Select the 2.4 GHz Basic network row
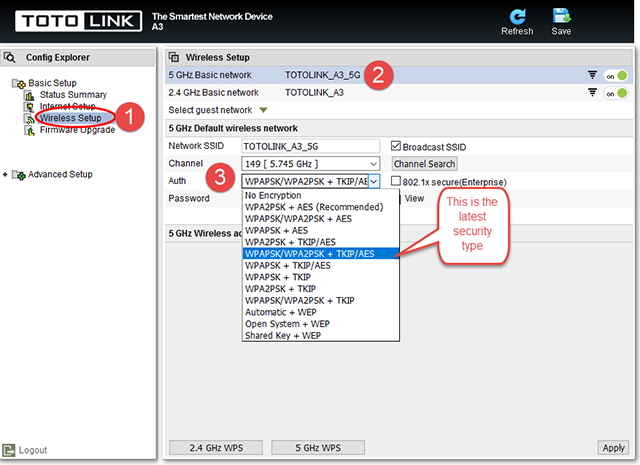This screenshot has width=640, height=465. point(399,93)
